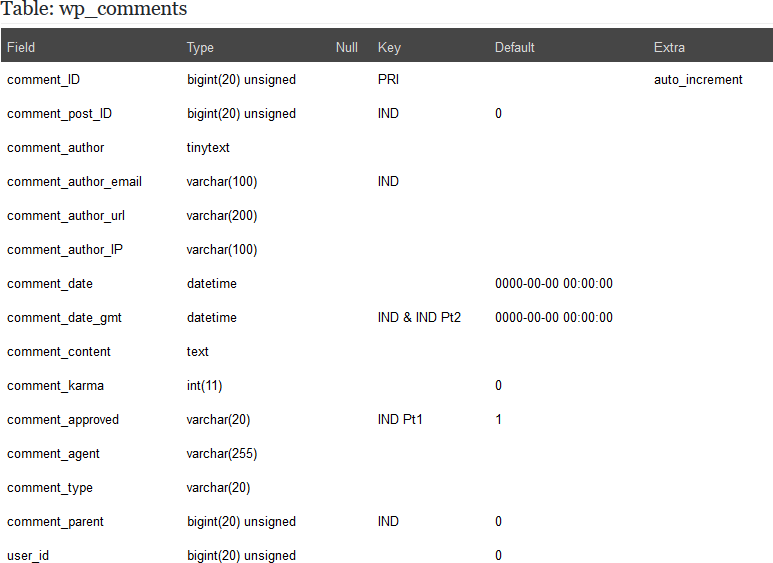Click the "IND Pt1" key value
773x563 pixels.
tap(400, 420)
